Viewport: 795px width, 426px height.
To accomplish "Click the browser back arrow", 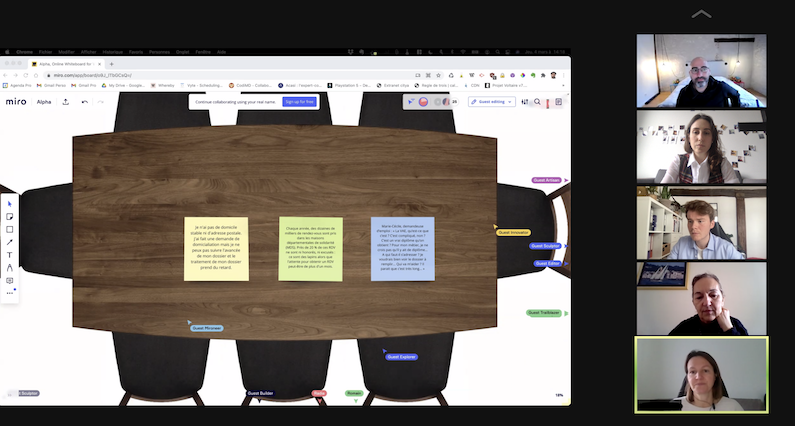I will point(6,75).
